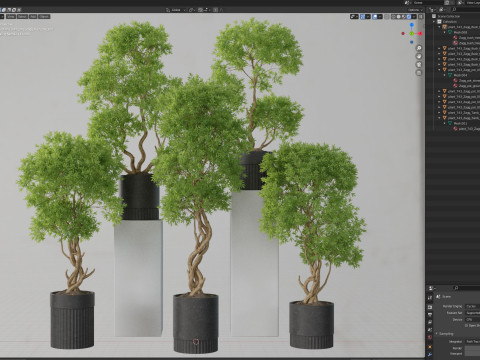The height and width of the screenshot is (360, 480).
Task: Click the blue Z axis gizmo handle
Action: pos(412,25)
